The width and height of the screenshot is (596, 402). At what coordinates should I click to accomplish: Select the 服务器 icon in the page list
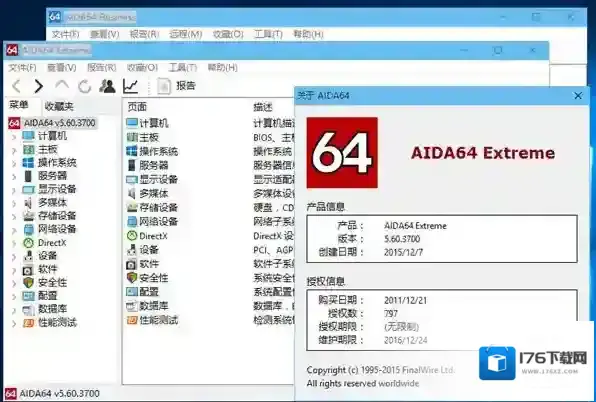point(132,165)
